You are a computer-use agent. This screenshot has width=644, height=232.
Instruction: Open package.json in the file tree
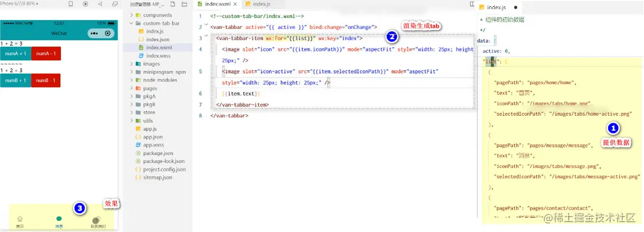click(158, 154)
